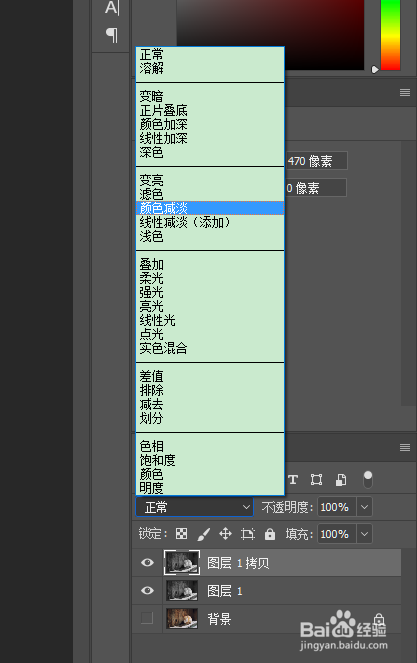Image resolution: width=417 pixels, height=663 pixels.
Task: Choose 实色混合 blend mode
Action: (x=210, y=348)
